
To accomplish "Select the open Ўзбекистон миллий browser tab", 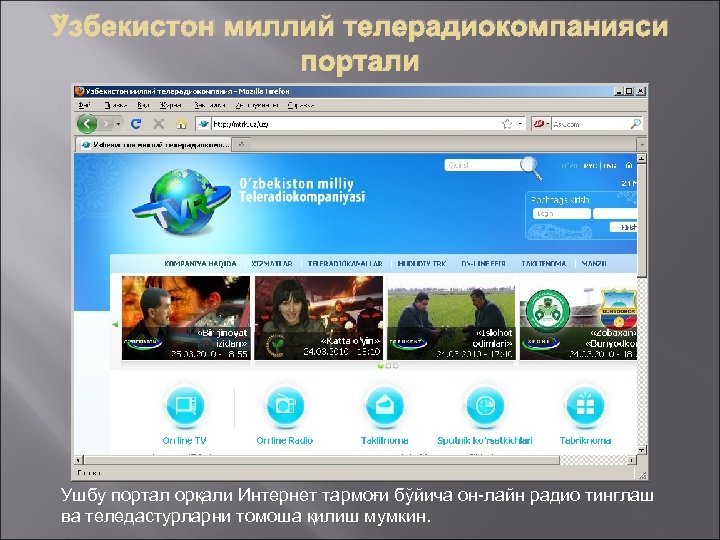I will click(154, 145).
